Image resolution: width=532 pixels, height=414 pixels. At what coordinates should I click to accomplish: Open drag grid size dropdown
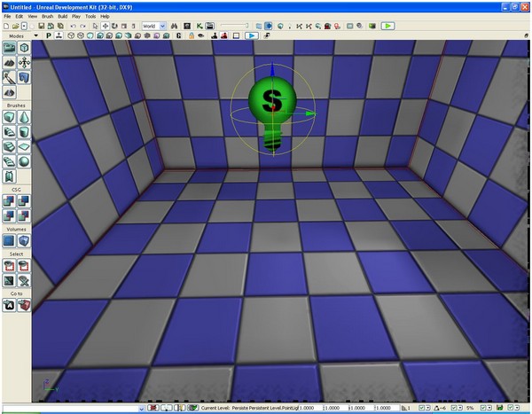[x=428, y=408]
